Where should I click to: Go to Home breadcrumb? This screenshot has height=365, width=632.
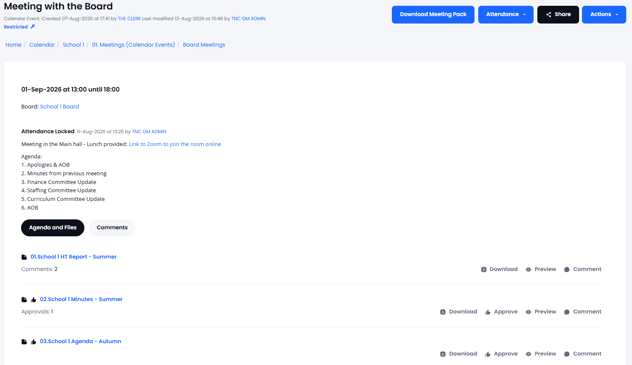point(13,45)
